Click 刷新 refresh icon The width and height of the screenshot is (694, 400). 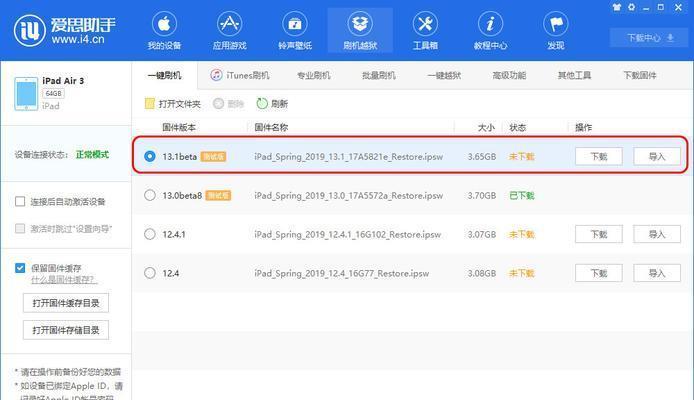(x=262, y=103)
